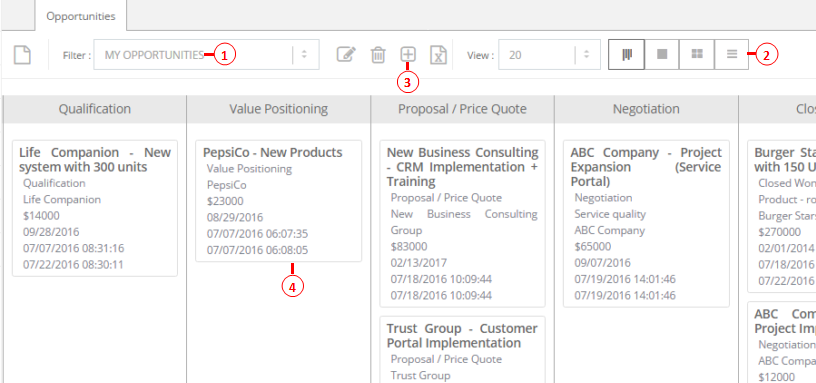
Task: Click the View dropdown stepper arrows
Action: click(587, 55)
